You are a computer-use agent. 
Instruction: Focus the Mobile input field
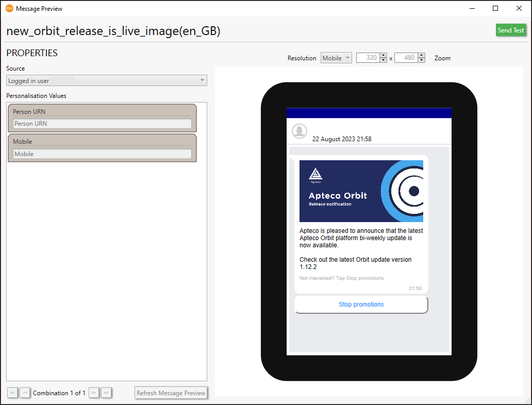pyautogui.click(x=102, y=154)
